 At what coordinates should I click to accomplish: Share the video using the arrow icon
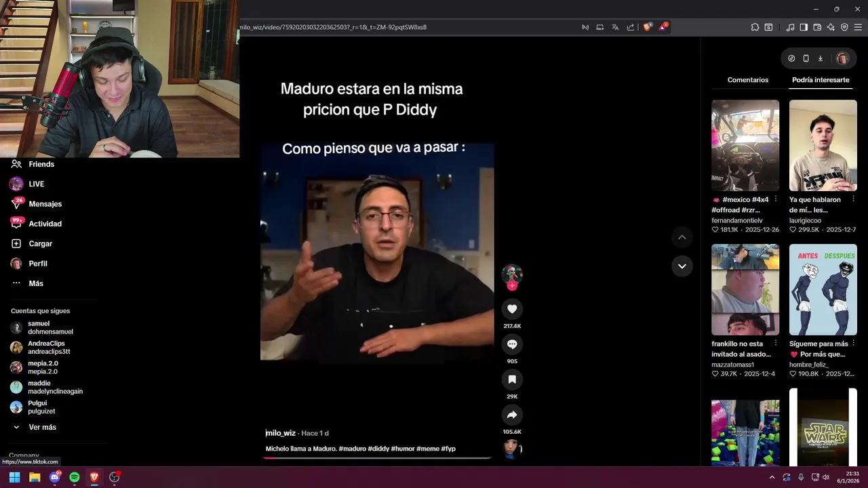coord(512,415)
